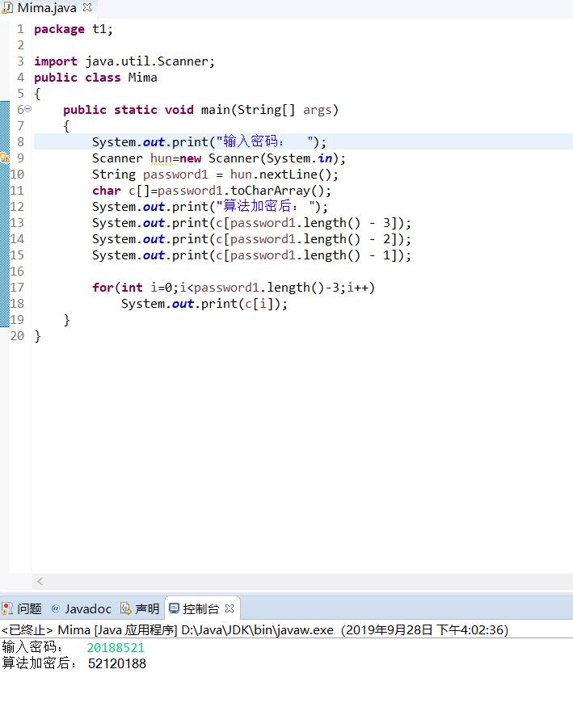573x728 pixels.
Task: Click line number 20 in the gutter
Action: pos(17,335)
